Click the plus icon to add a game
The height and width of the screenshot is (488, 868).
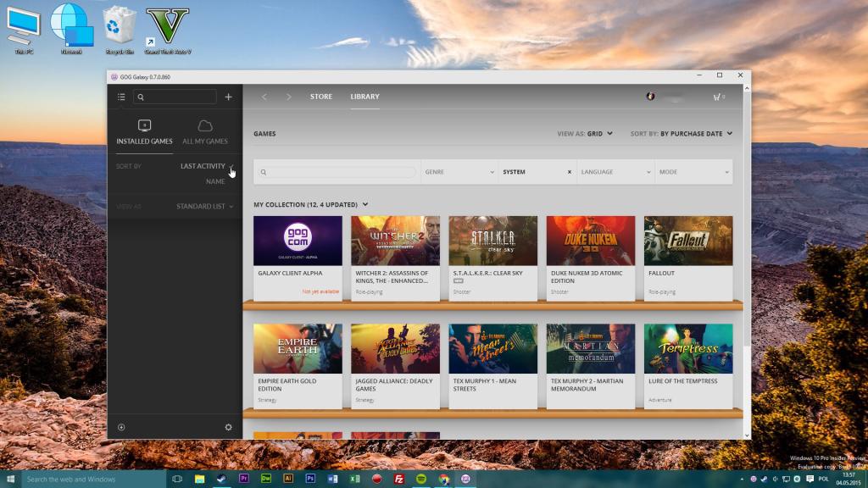pos(228,97)
